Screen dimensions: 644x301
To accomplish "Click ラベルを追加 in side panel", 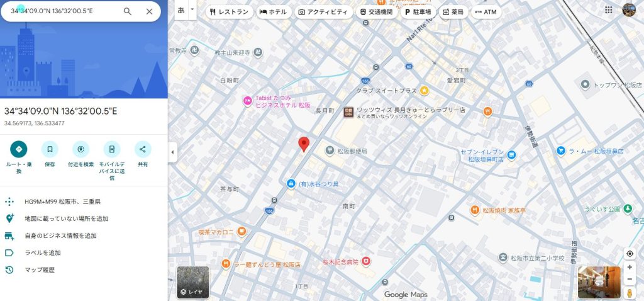I will [x=42, y=253].
